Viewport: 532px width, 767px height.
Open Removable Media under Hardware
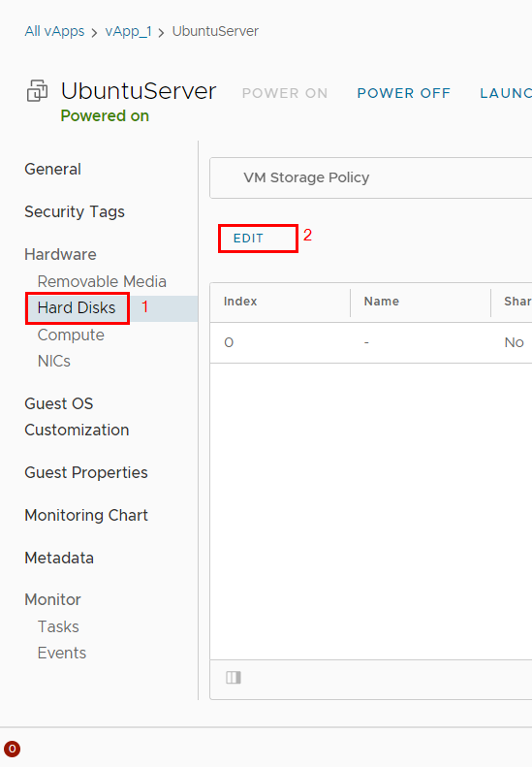(x=102, y=281)
